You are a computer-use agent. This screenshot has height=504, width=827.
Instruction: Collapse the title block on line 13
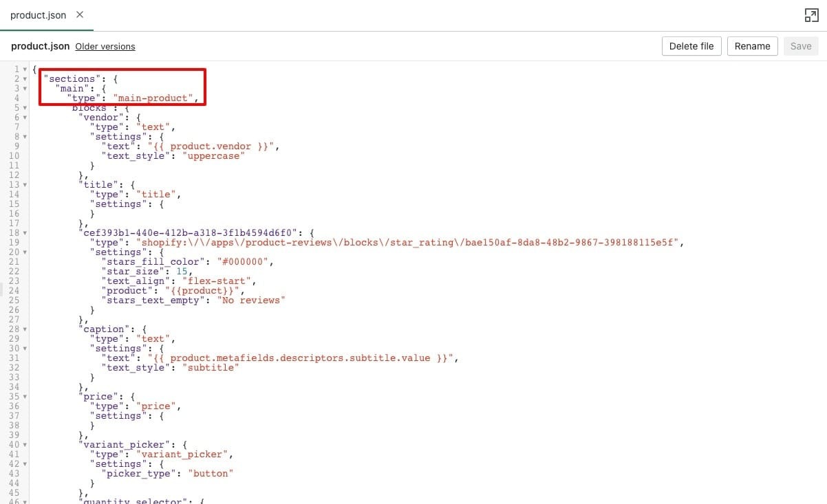[x=25, y=184]
